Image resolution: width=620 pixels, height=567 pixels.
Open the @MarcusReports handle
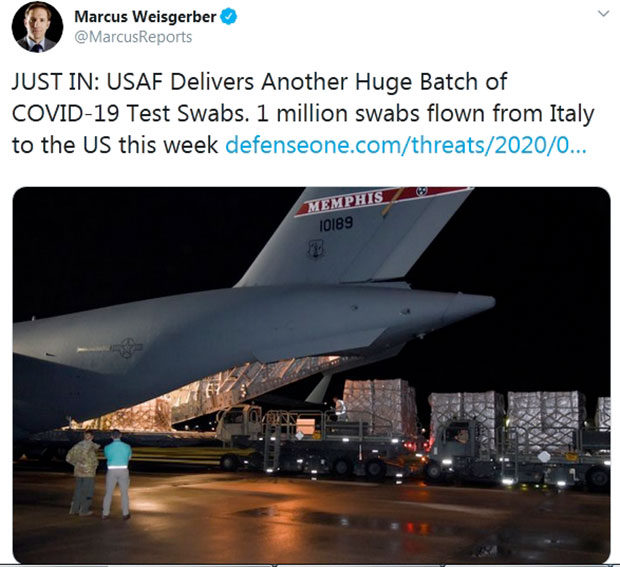(x=133, y=37)
